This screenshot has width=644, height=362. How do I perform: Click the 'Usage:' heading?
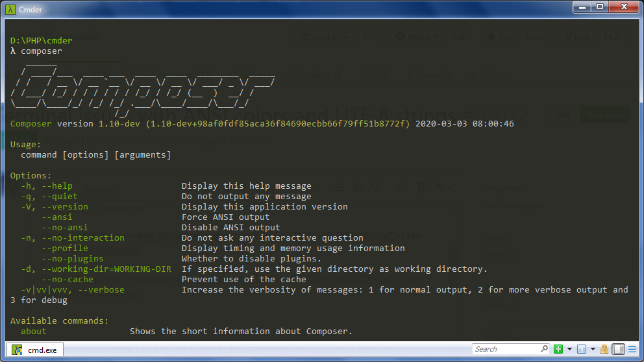tap(26, 145)
